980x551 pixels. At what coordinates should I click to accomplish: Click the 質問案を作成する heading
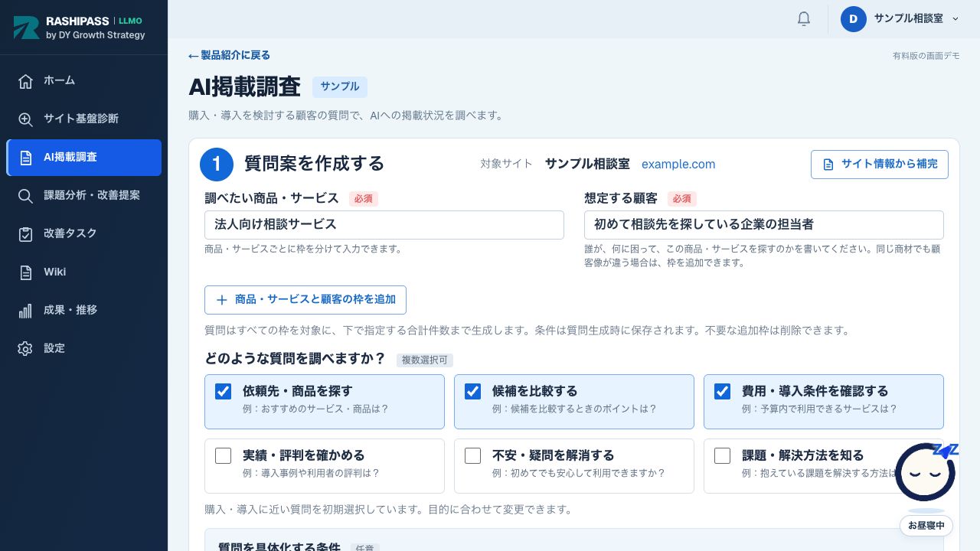point(314,164)
